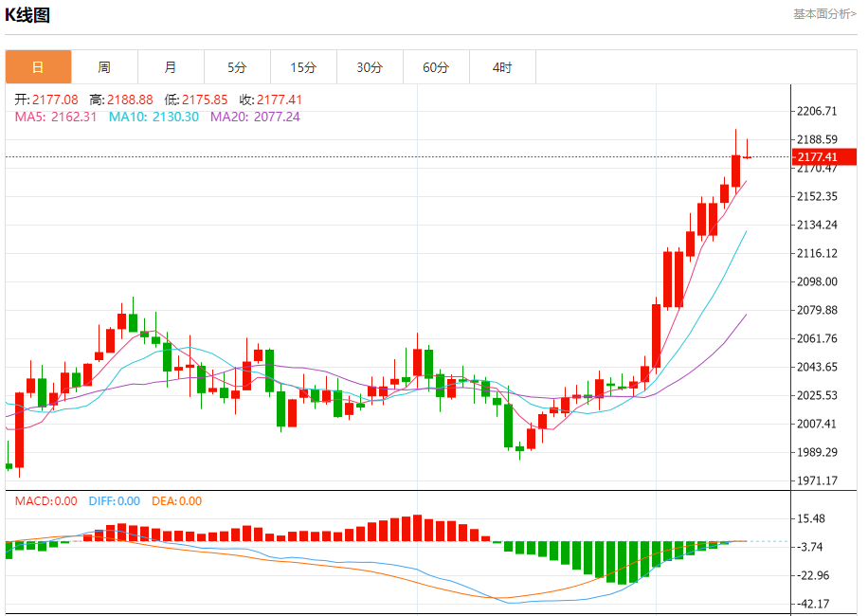Click the high price 高:2188.88

[x=121, y=100]
